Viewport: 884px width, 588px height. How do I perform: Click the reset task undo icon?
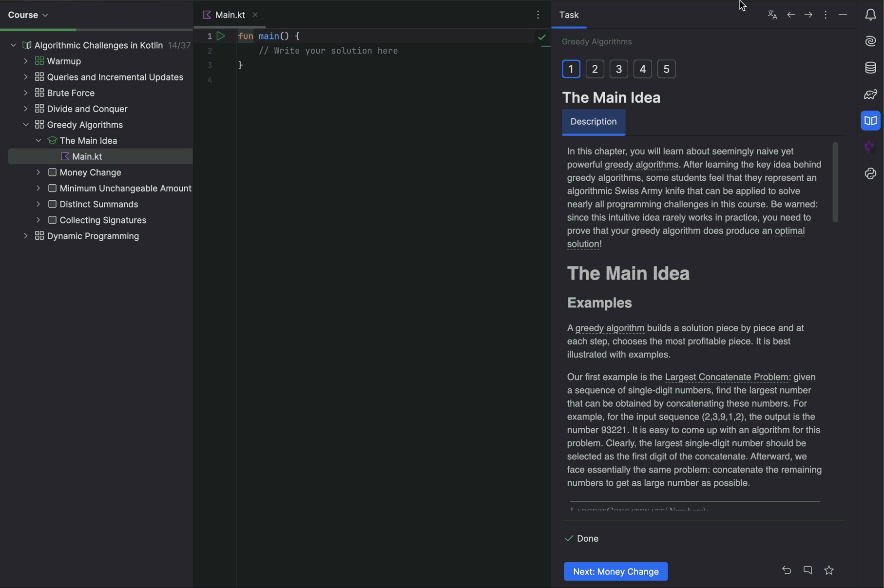pyautogui.click(x=787, y=570)
